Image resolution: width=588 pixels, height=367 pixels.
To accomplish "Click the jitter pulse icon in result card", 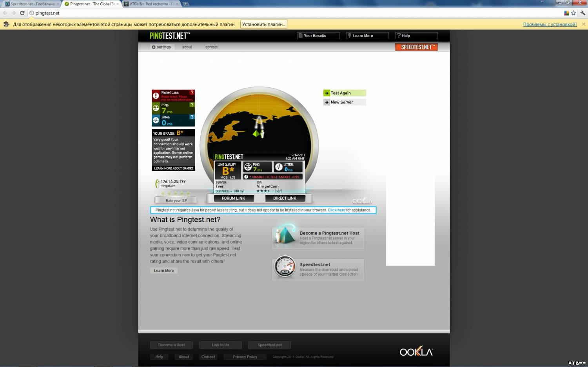I will (279, 167).
